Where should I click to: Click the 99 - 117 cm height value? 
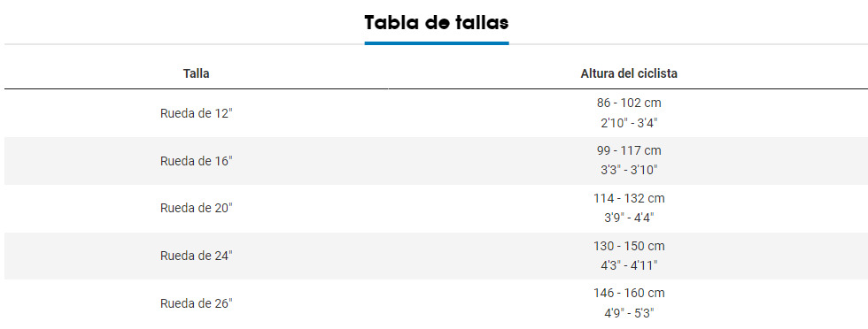(x=629, y=151)
